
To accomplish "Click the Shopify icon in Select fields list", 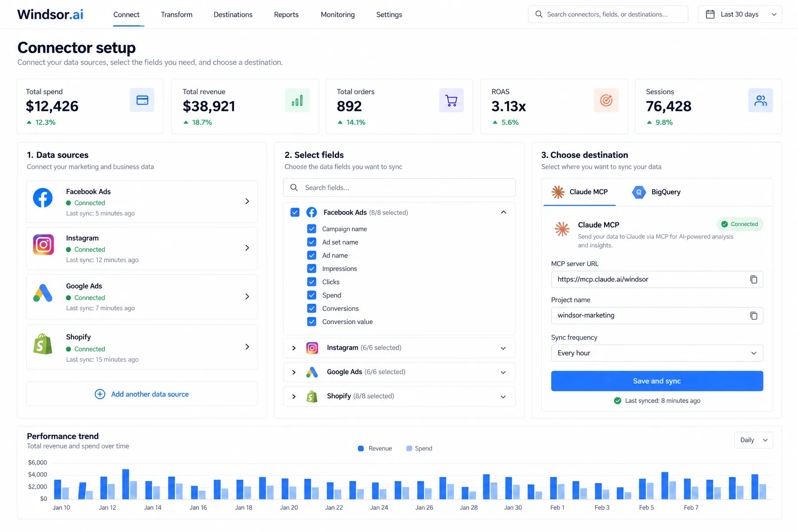I will pos(312,396).
